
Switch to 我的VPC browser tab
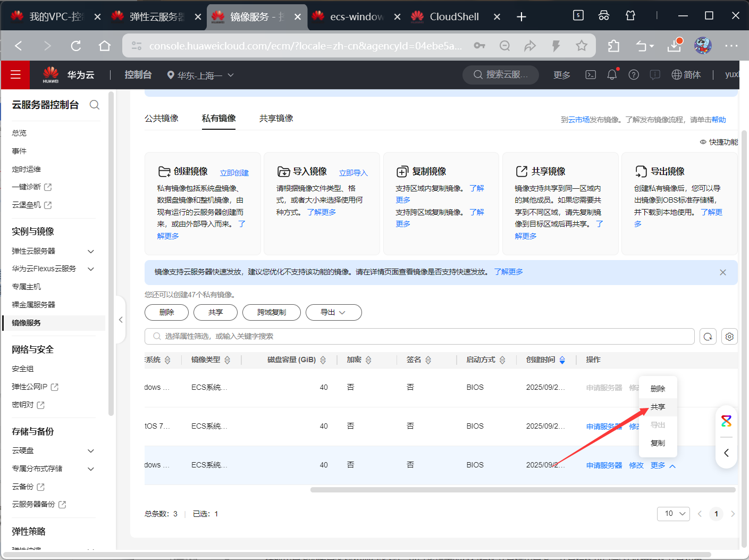[55, 17]
